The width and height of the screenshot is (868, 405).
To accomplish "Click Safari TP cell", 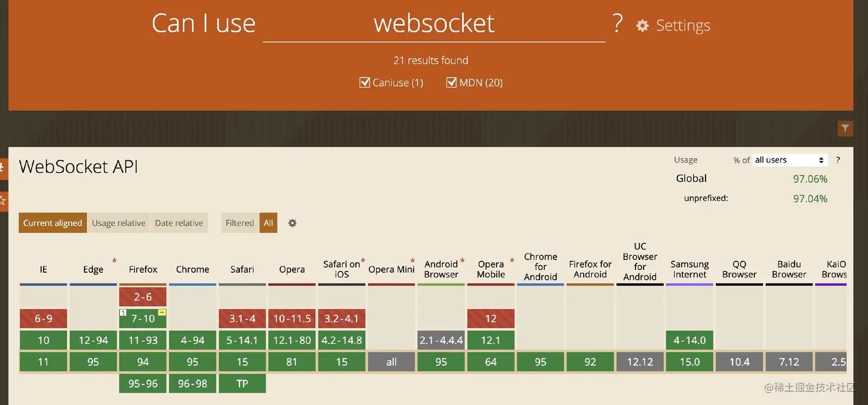I will (x=242, y=383).
